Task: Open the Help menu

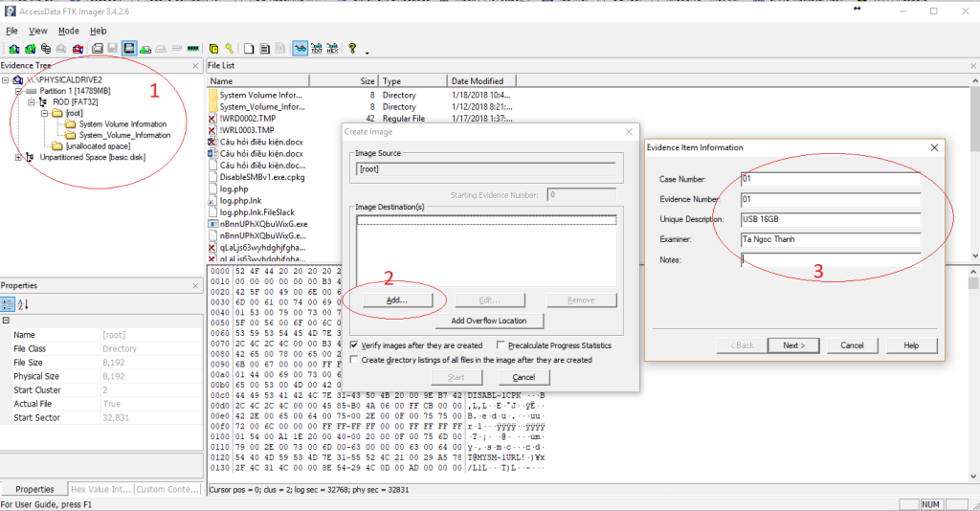Action: [x=99, y=31]
